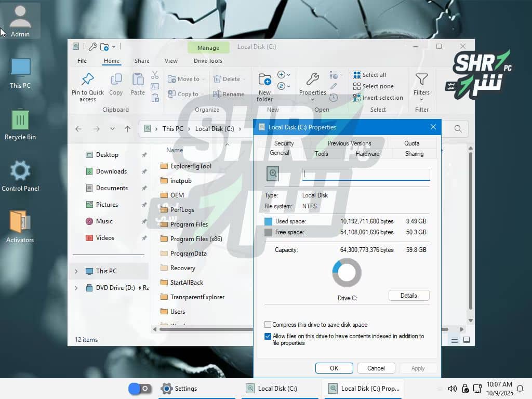
Task: Click the drive label text field
Action: click(x=366, y=175)
